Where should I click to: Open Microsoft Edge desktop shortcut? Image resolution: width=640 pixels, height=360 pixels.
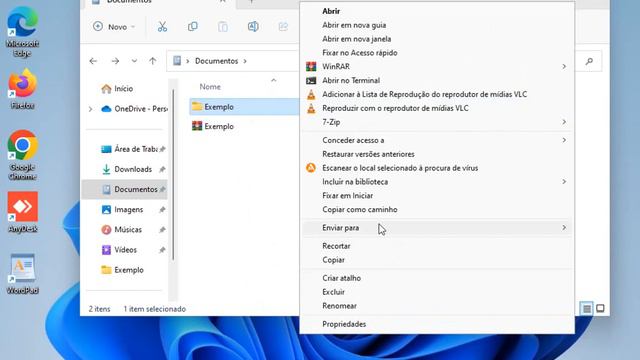point(22,31)
